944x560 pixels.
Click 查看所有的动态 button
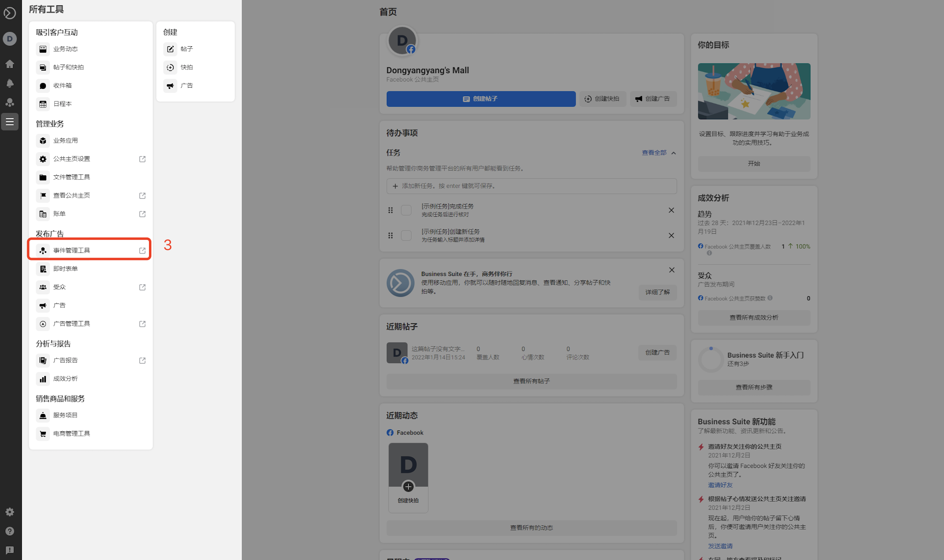coord(531,528)
